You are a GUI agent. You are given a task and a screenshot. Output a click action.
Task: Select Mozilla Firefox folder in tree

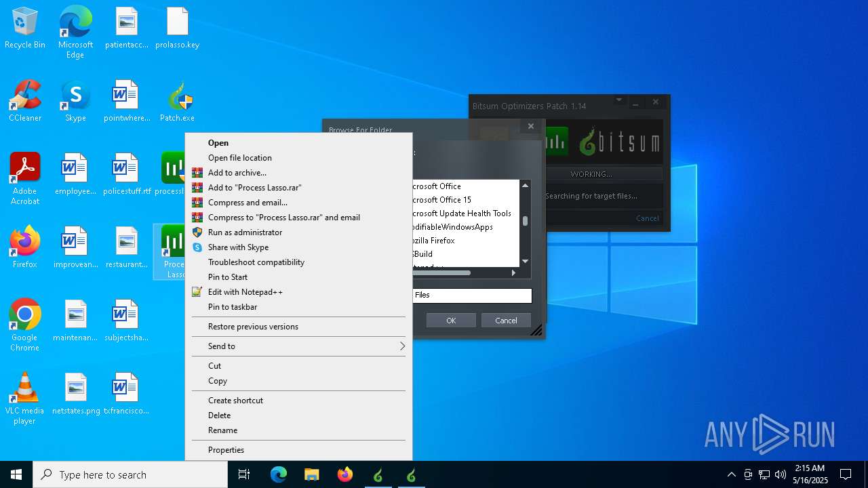[434, 241]
